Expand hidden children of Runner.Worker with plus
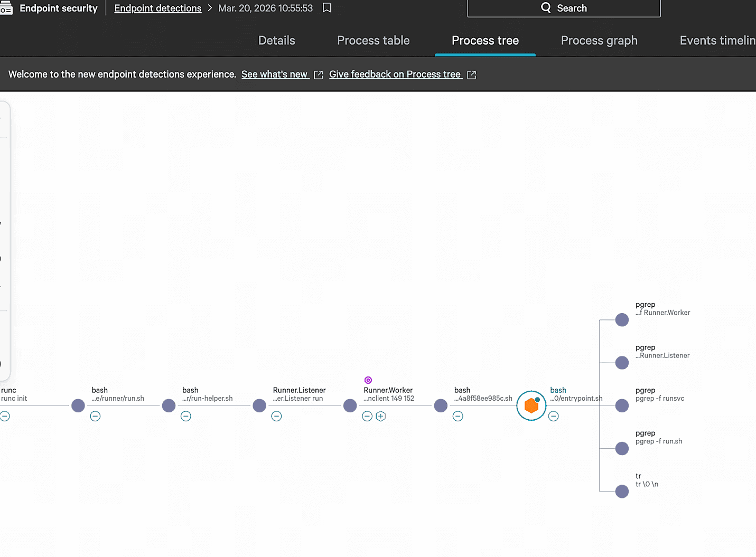The height and width of the screenshot is (557, 756). click(381, 416)
